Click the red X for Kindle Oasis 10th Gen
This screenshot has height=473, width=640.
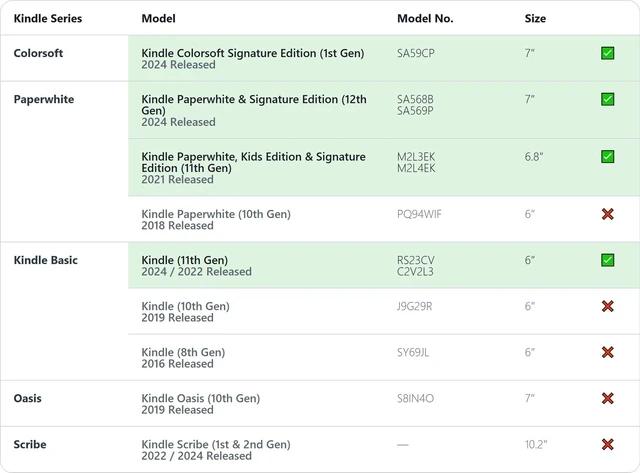pyautogui.click(x=607, y=398)
